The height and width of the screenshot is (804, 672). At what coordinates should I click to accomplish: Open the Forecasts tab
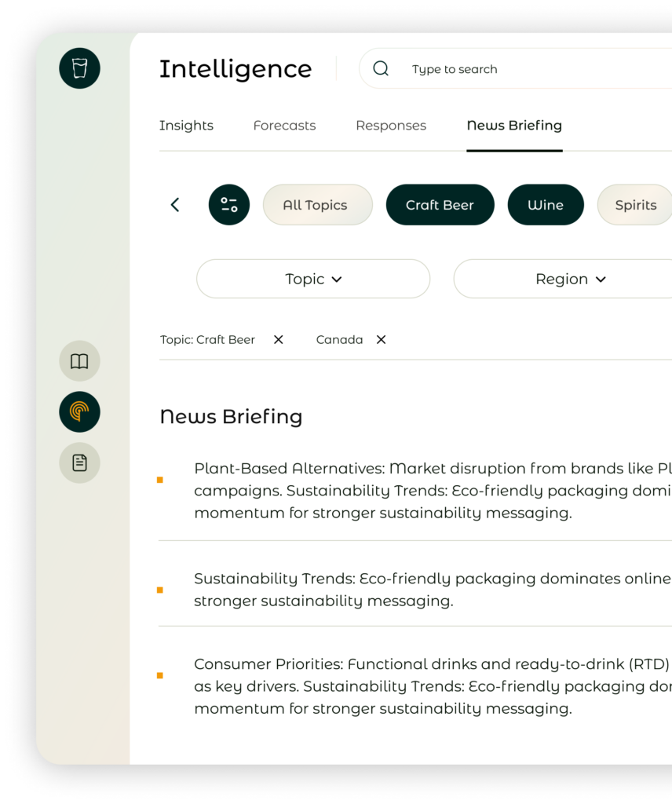click(284, 126)
